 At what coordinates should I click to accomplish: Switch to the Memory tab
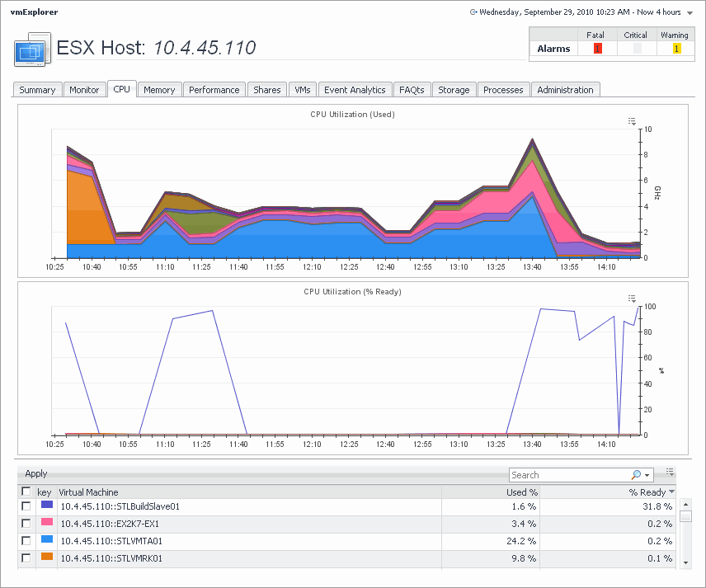pos(159,90)
